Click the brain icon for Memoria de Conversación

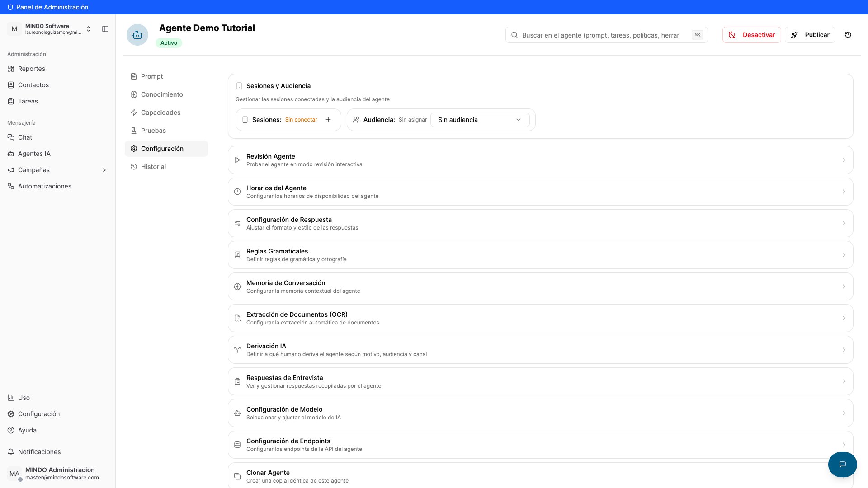click(x=237, y=286)
